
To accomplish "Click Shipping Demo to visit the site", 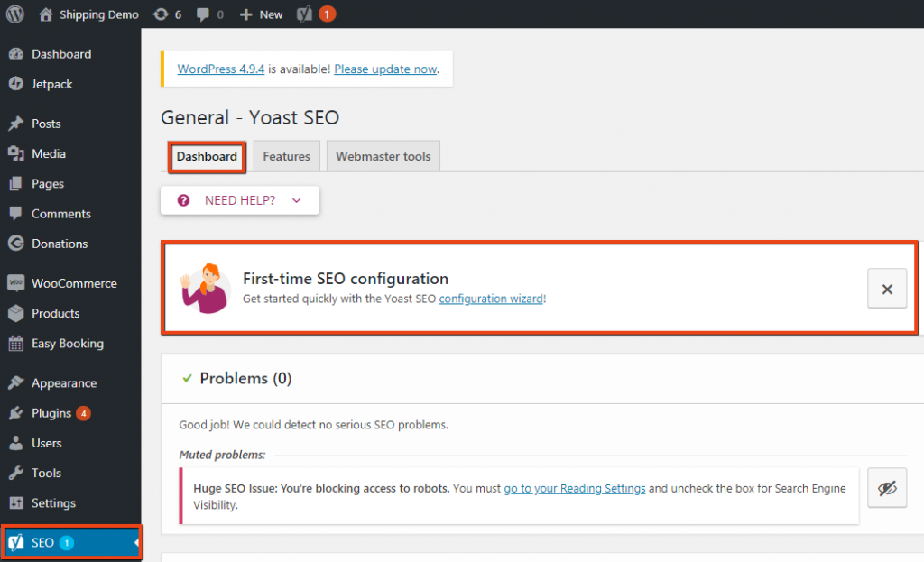I will click(97, 14).
